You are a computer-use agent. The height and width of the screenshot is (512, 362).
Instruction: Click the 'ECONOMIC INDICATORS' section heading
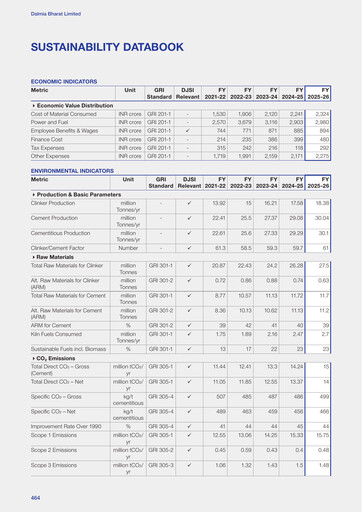64,81
